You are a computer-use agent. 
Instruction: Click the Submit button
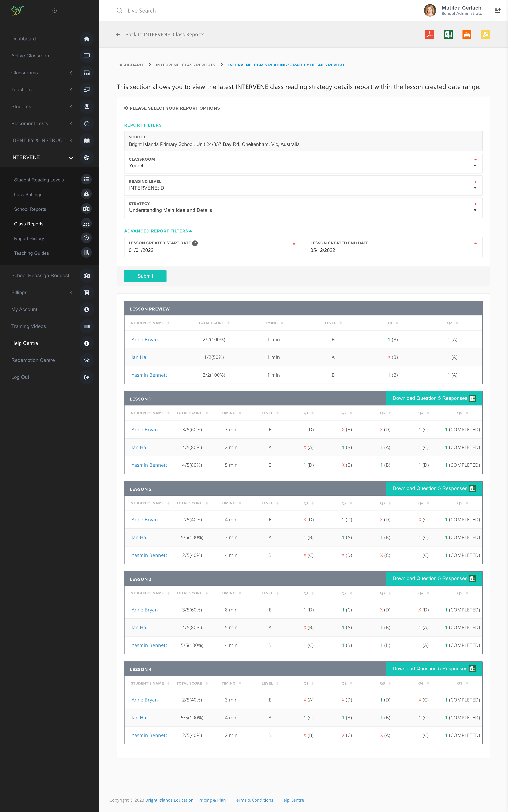(x=145, y=276)
